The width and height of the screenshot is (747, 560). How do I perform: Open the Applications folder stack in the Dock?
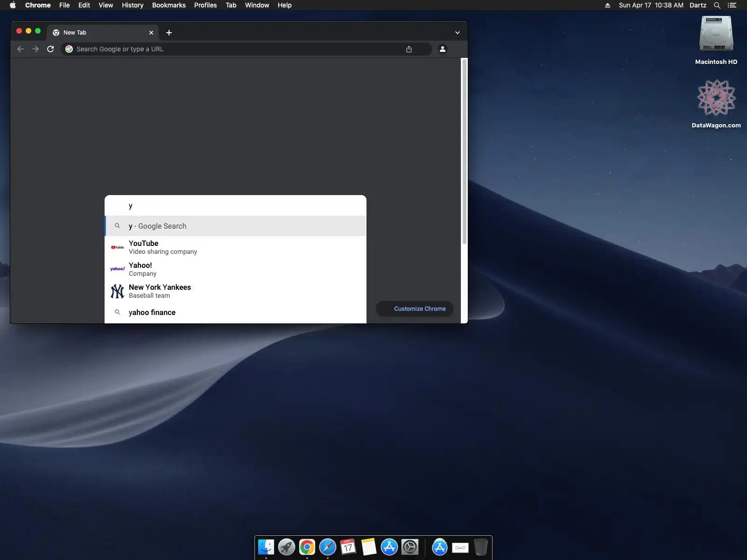440,547
